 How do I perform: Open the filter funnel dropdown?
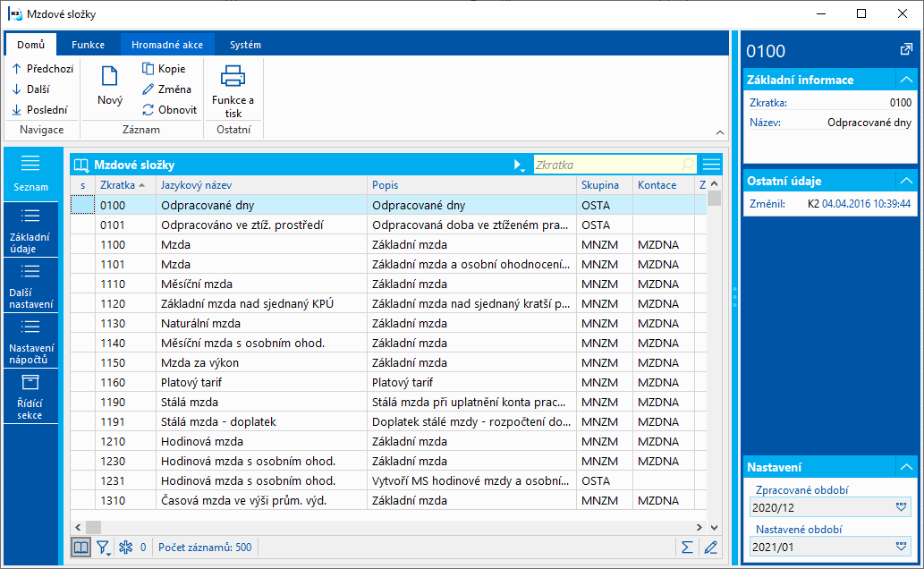103,547
